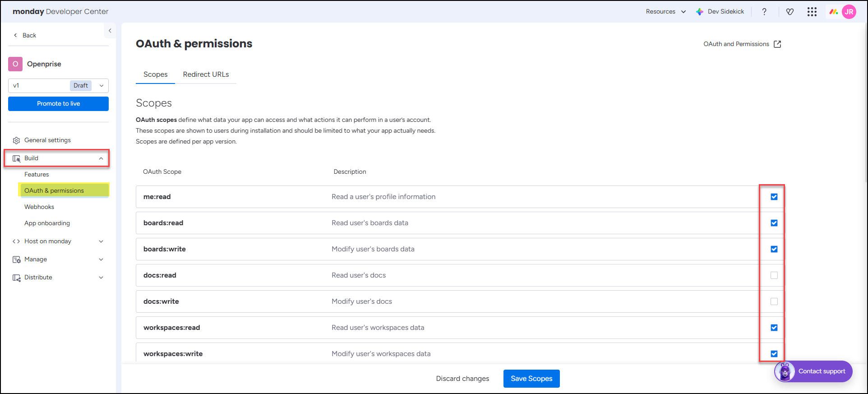Image resolution: width=868 pixels, height=394 pixels.
Task: Uncheck the boards:write scope checkbox
Action: 774,249
